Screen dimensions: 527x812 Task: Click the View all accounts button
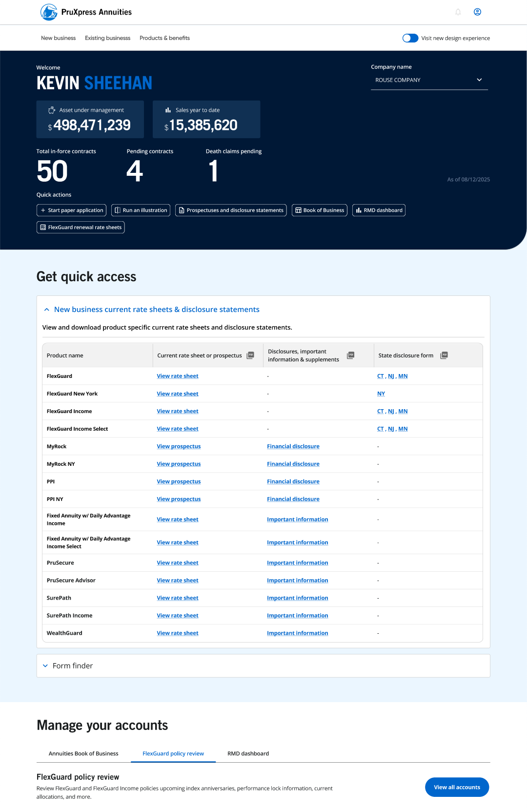pos(457,787)
